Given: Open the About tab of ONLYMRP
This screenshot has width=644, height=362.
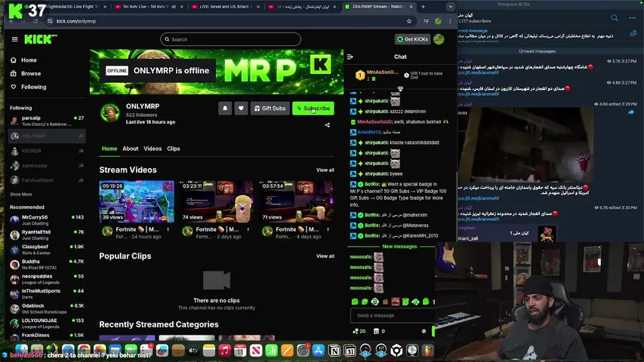Looking at the screenshot, I should [130, 149].
